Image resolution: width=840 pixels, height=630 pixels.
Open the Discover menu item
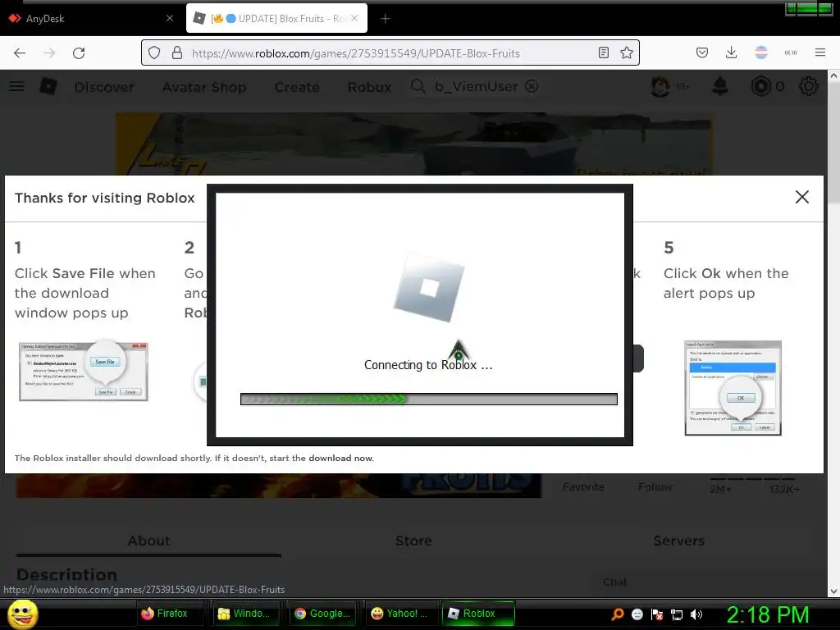click(x=104, y=87)
